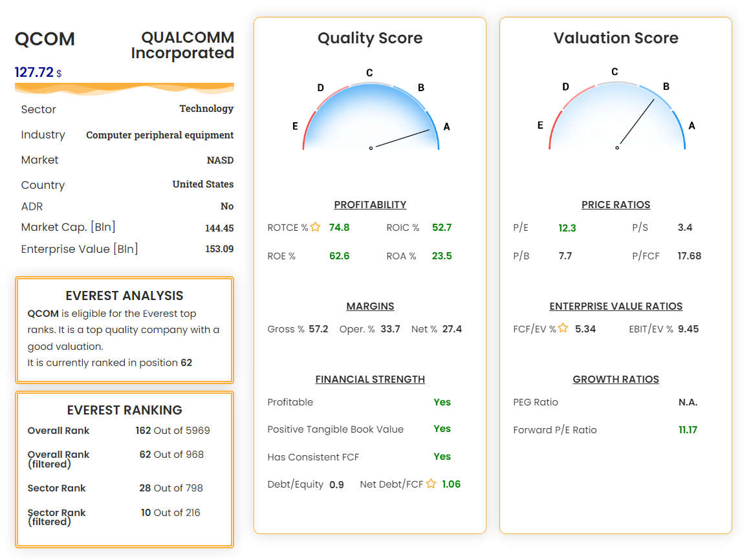Click the MARGINS section heading

(370, 307)
